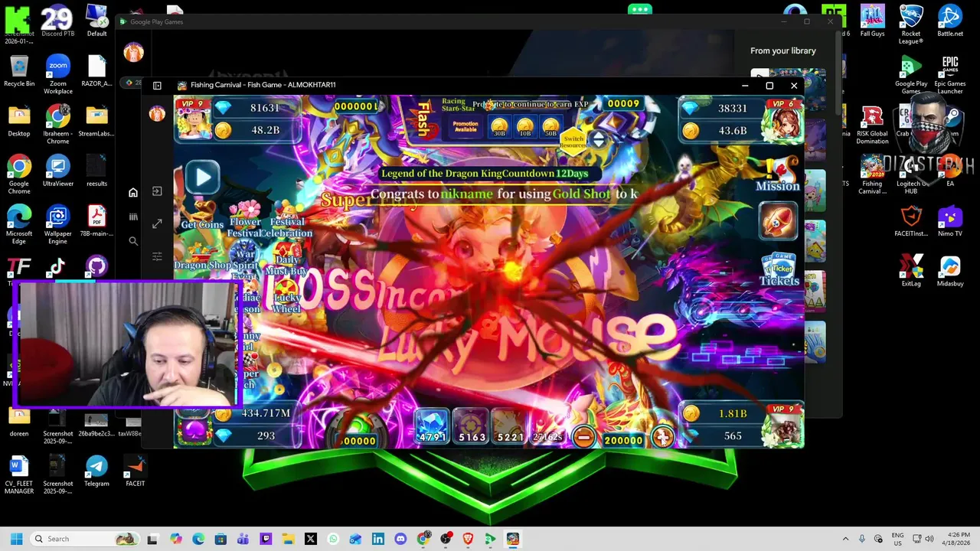Open the War Spirit Event

click(245, 259)
